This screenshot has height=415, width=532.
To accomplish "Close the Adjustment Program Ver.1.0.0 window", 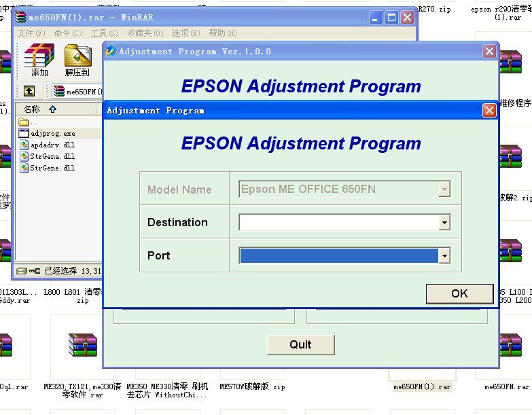I will (x=489, y=52).
